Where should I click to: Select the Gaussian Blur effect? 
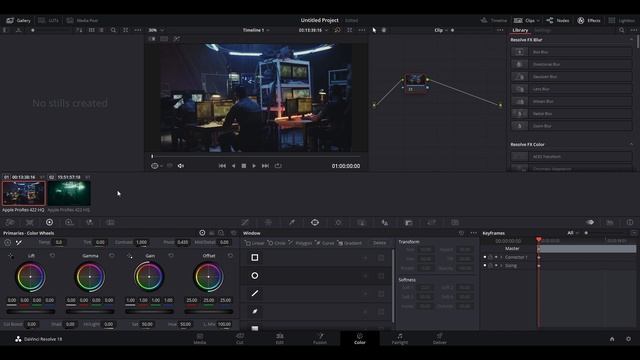571,76
